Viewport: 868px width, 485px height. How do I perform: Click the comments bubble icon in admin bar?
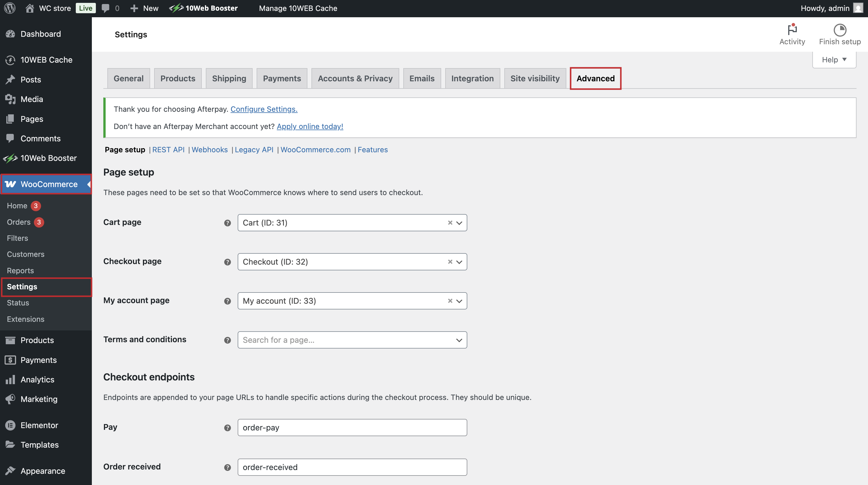(105, 8)
